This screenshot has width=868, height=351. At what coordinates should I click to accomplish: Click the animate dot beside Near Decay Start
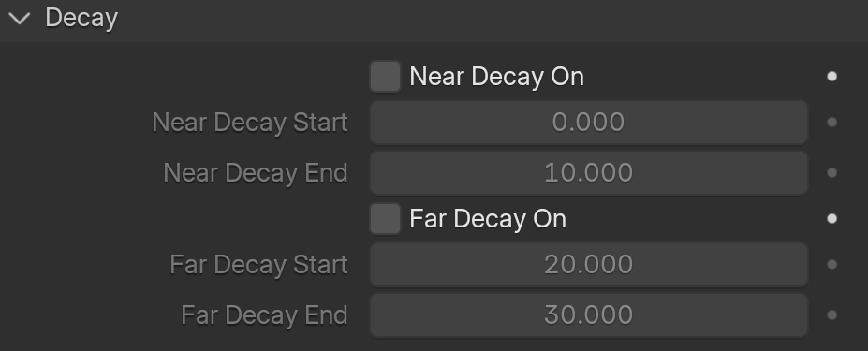click(831, 123)
